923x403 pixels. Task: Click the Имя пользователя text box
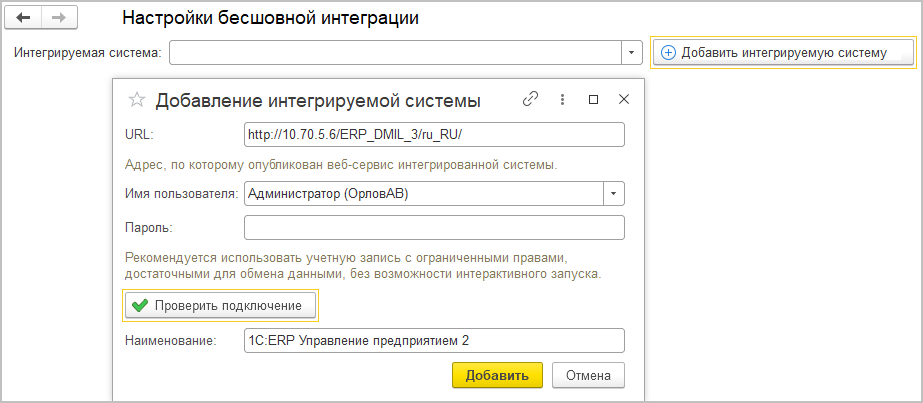[423, 194]
